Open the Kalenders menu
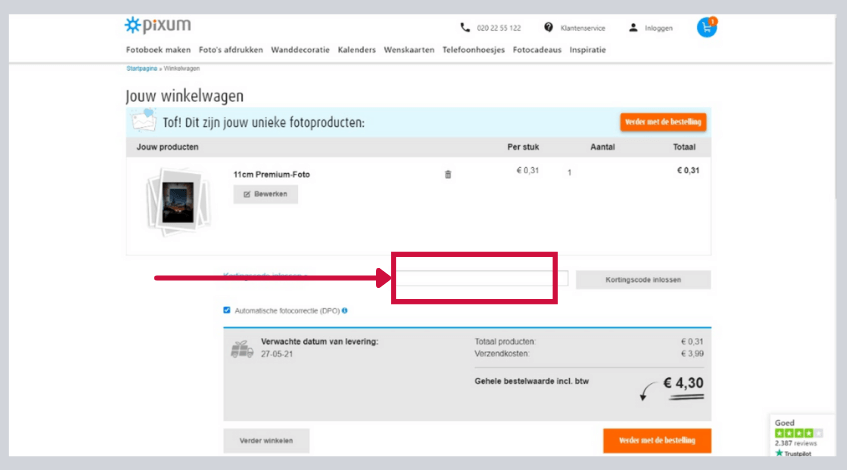847x470 pixels. coord(357,50)
